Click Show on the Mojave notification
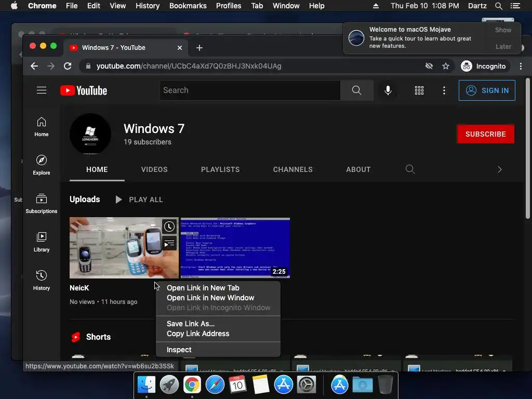Screen dimensions: 532x399 point(503,30)
